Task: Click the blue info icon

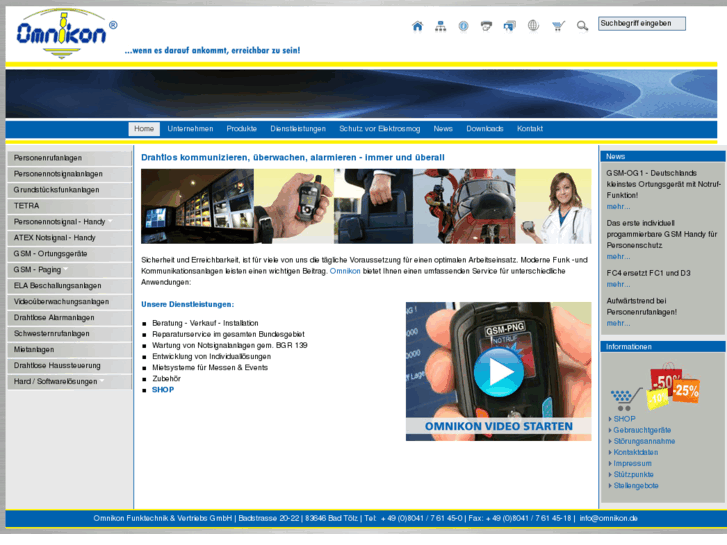Action: [463, 26]
